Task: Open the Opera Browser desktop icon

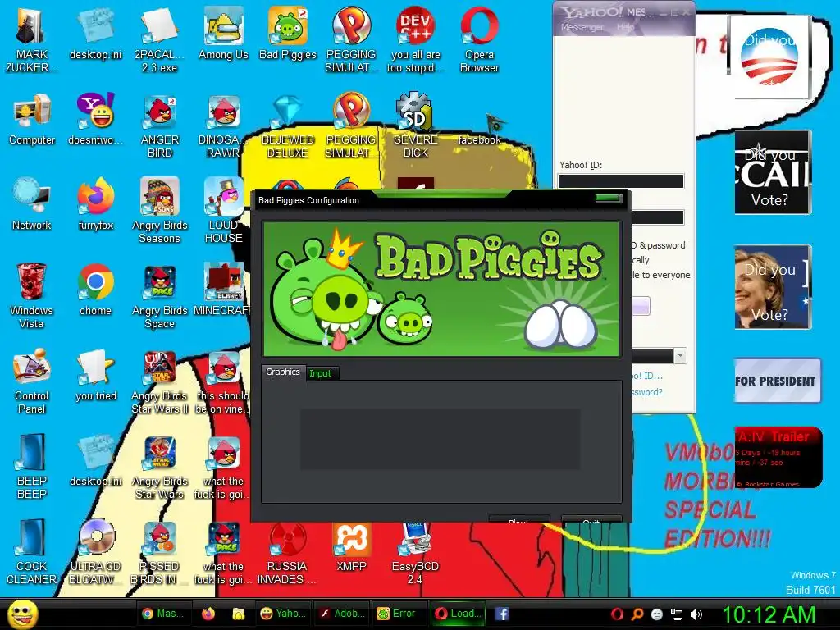Action: tap(479, 39)
